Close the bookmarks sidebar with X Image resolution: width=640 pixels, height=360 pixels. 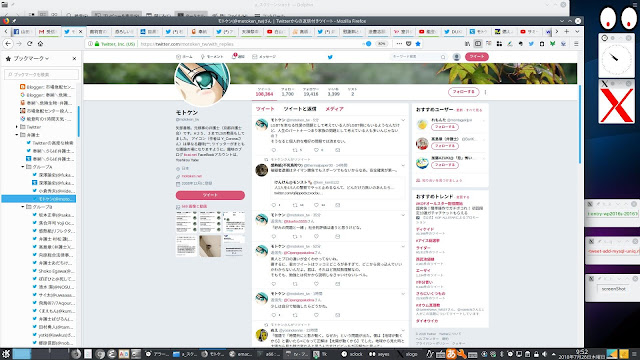click(74, 59)
